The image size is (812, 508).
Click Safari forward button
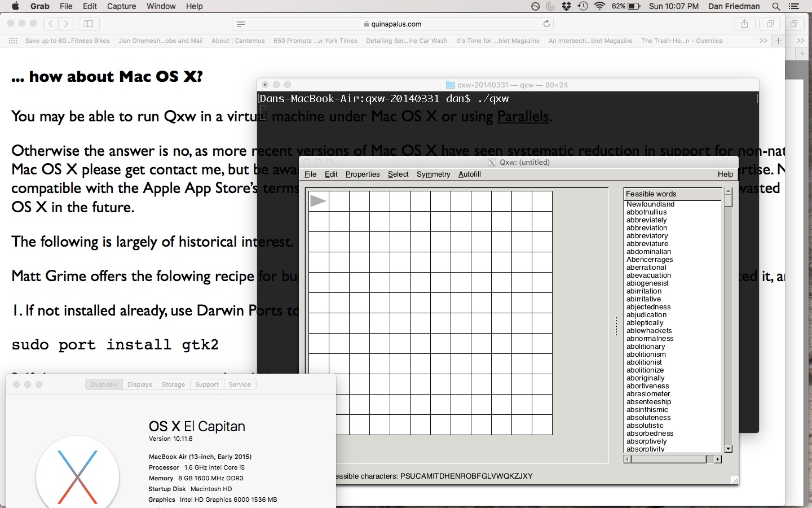pos(67,24)
